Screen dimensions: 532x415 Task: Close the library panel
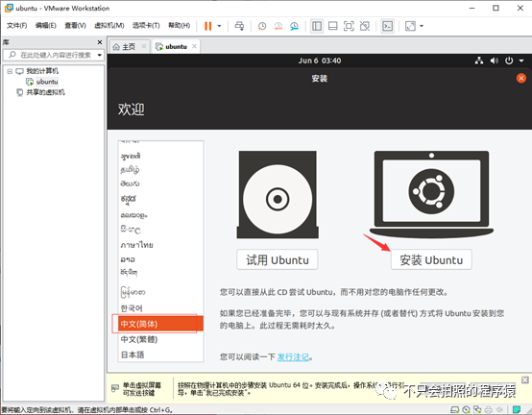[x=100, y=42]
